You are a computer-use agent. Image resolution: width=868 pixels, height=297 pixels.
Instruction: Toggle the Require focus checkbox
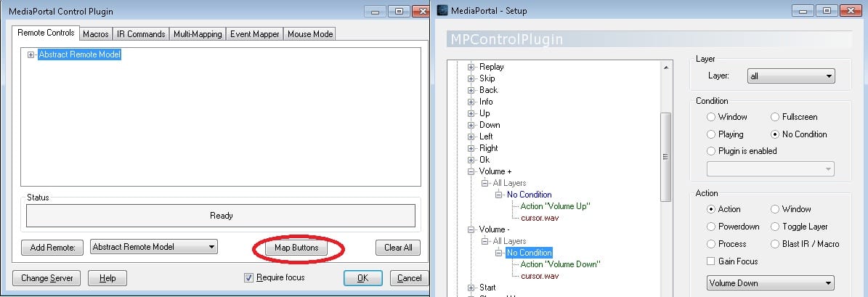[249, 277]
